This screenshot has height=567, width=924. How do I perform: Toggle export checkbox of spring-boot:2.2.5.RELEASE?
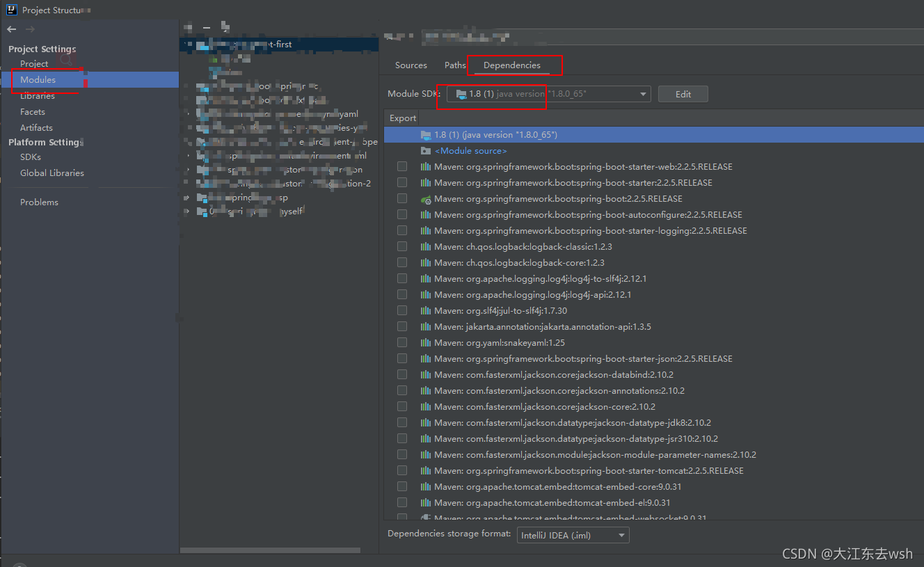coord(402,199)
